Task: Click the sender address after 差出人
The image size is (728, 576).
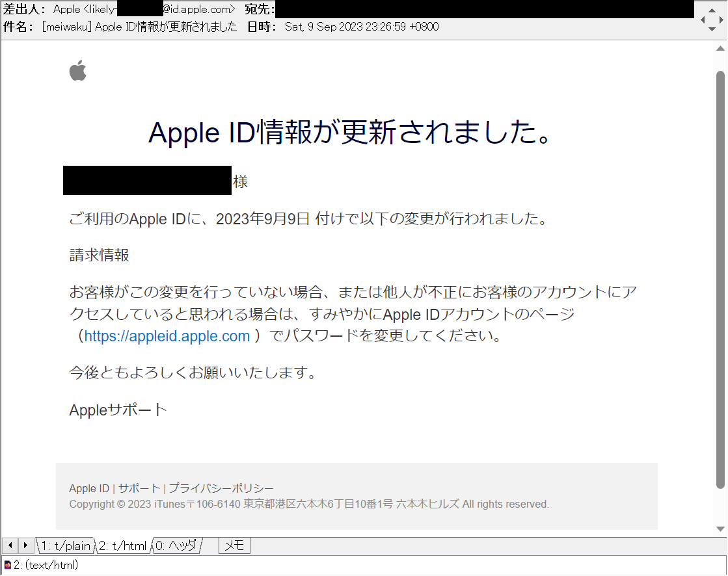Action: pos(144,9)
